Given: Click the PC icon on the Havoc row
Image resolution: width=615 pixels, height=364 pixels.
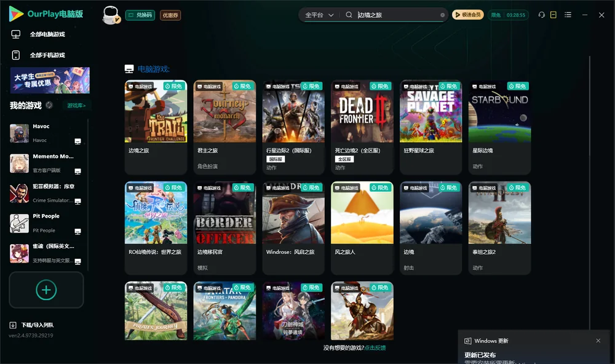Looking at the screenshot, I should click(x=77, y=141).
